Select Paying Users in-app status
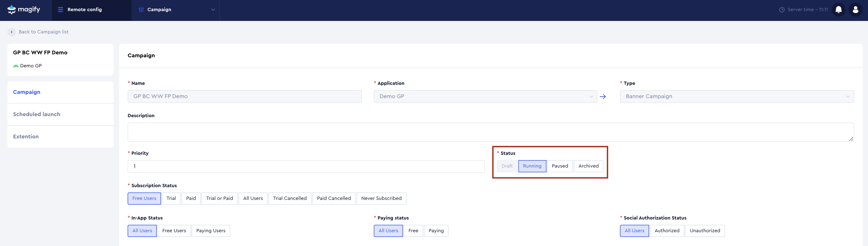The height and width of the screenshot is (246, 868). pyautogui.click(x=211, y=231)
